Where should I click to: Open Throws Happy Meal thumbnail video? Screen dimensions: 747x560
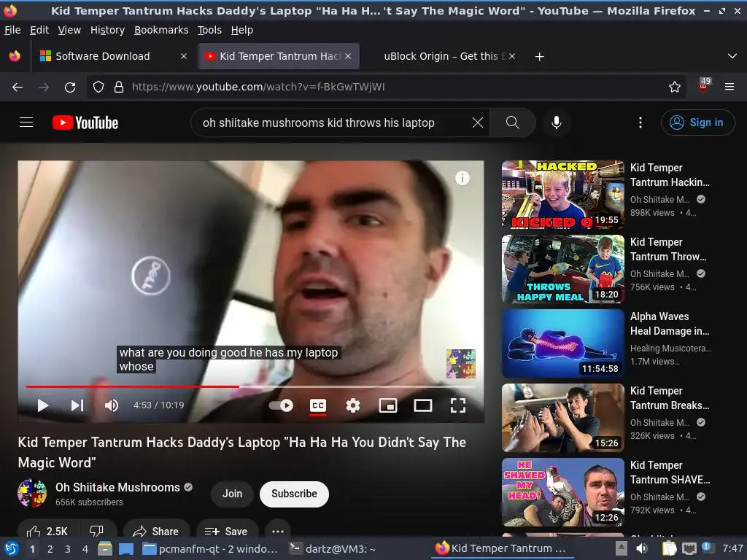pyautogui.click(x=562, y=268)
